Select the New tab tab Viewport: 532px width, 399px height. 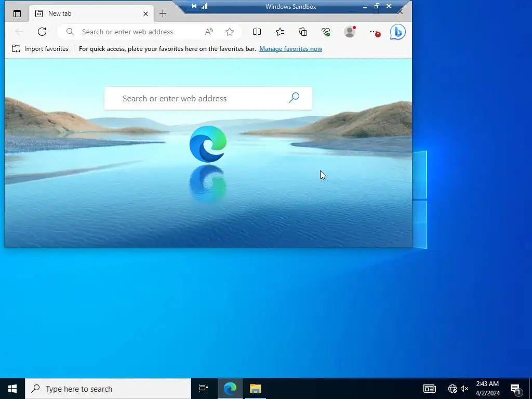tap(91, 14)
